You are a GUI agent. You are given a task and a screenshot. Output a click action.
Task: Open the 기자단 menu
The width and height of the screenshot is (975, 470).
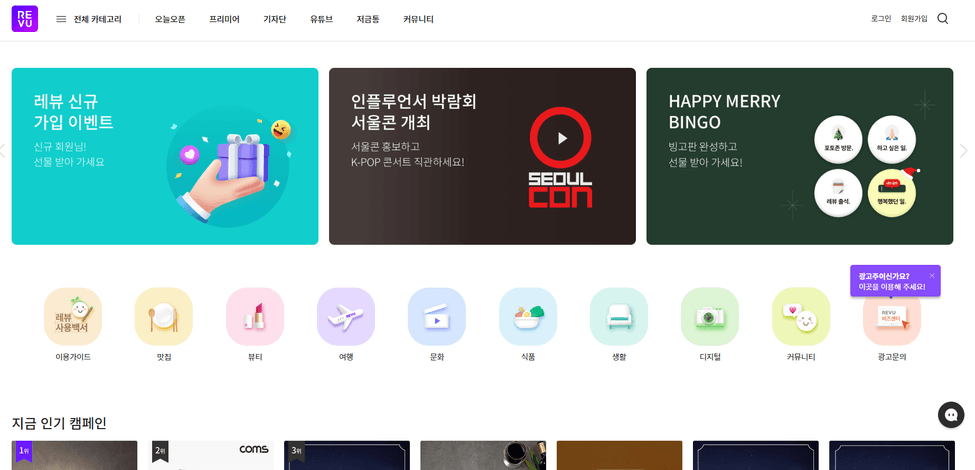coord(274,19)
